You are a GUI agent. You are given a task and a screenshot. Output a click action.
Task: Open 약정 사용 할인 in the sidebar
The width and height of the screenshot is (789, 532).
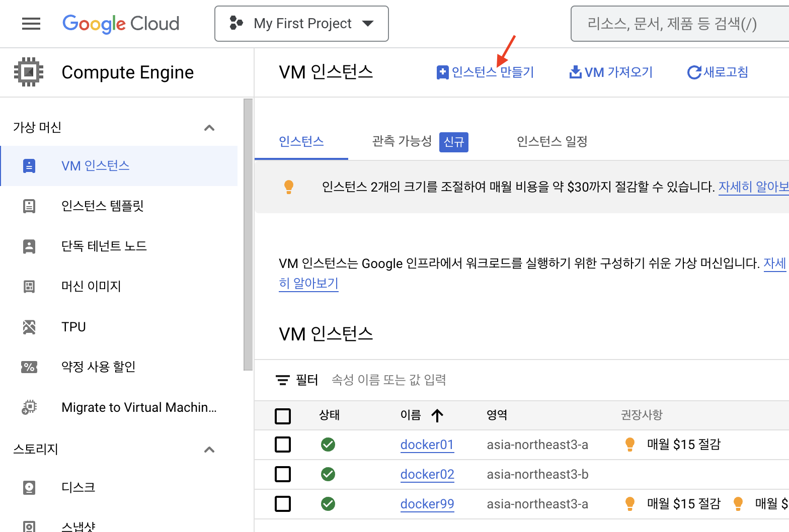pos(119,367)
